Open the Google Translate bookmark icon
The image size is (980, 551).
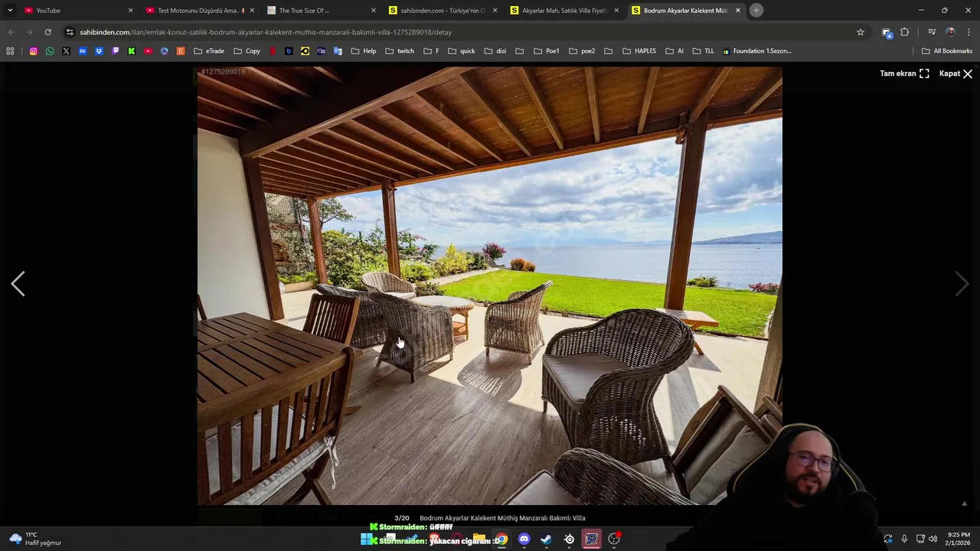pyautogui.click(x=338, y=51)
